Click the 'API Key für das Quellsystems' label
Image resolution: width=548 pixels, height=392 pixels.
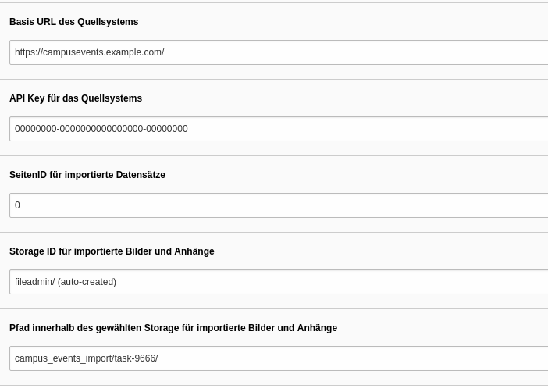(x=76, y=98)
